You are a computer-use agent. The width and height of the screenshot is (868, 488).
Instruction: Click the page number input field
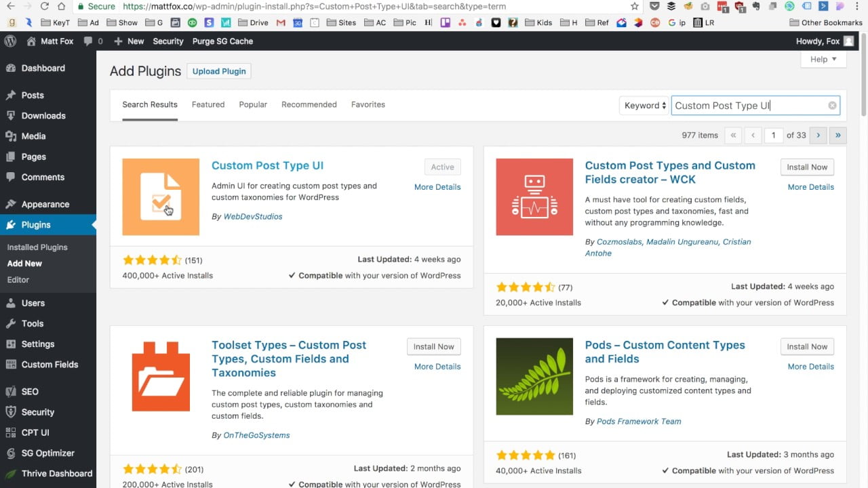click(773, 136)
